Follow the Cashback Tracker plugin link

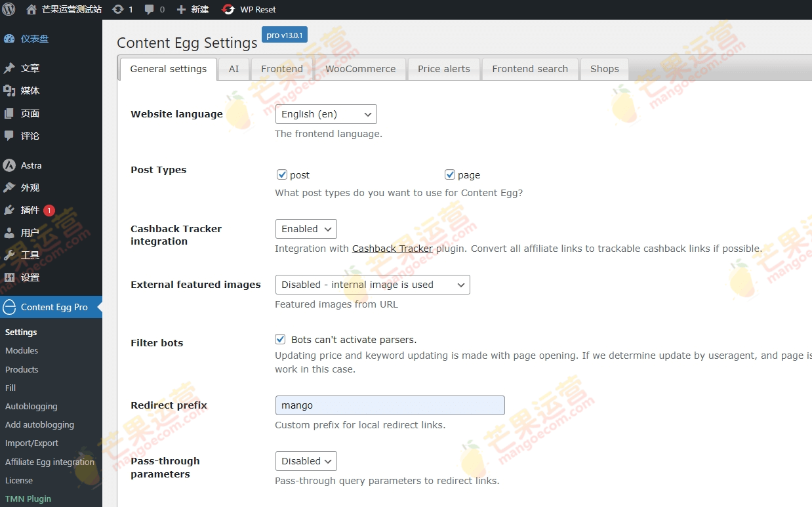[x=392, y=248]
